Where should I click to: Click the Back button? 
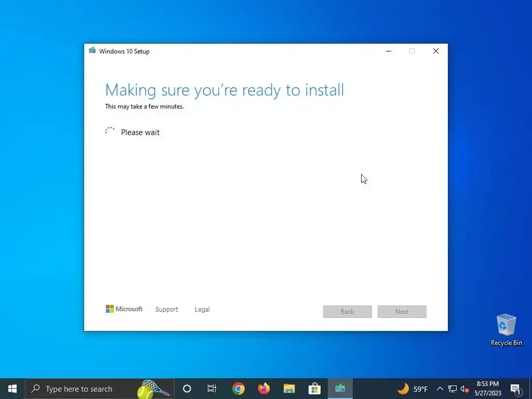(348, 312)
